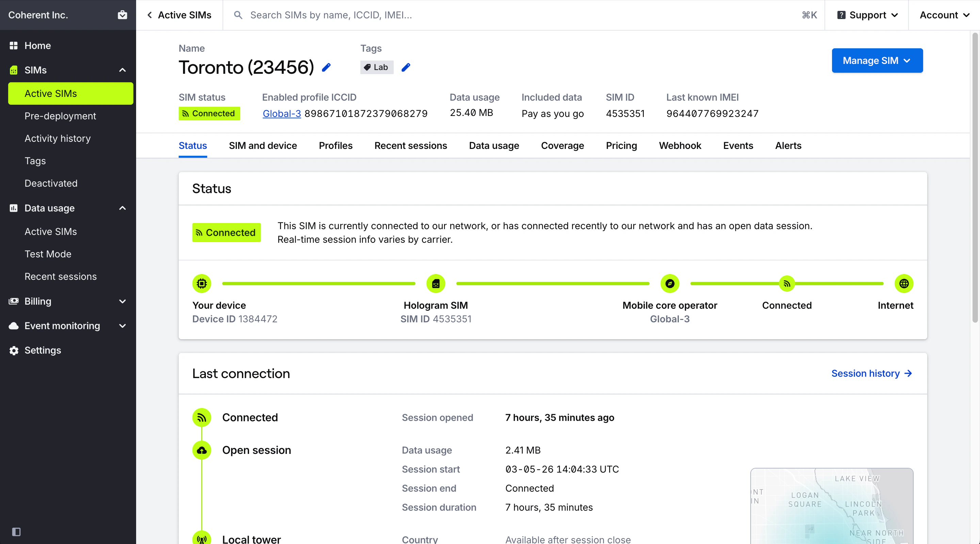Viewport: 980px width, 544px height.
Task: Collapse sidebar with the panel icon
Action: pyautogui.click(x=16, y=531)
